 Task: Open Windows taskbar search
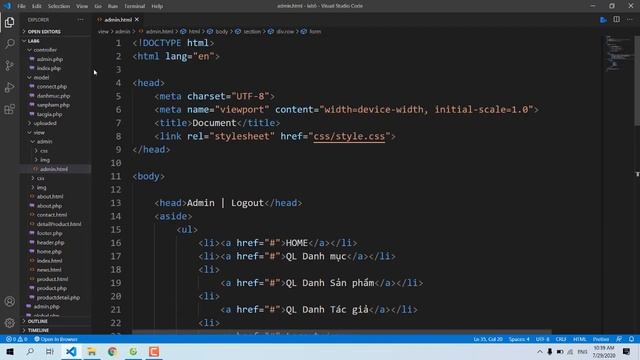pyautogui.click(x=30, y=351)
